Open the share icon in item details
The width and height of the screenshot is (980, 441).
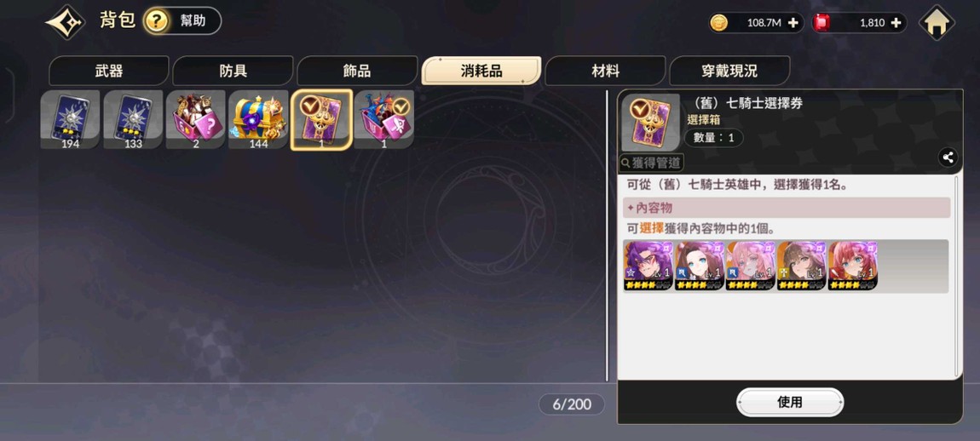[x=948, y=158]
